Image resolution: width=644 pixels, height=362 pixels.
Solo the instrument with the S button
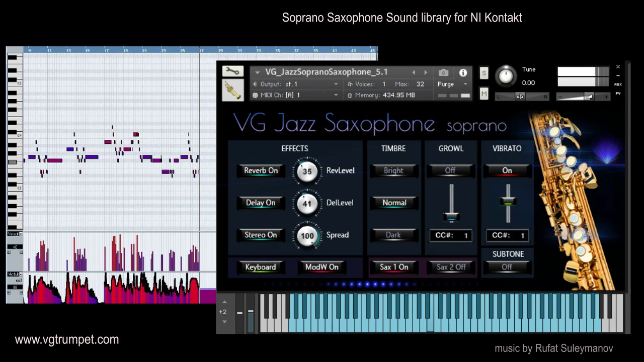[x=484, y=73]
